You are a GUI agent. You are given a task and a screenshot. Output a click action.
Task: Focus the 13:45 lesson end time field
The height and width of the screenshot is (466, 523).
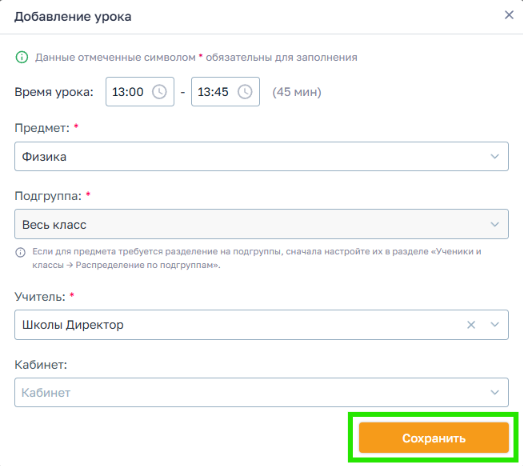point(225,92)
